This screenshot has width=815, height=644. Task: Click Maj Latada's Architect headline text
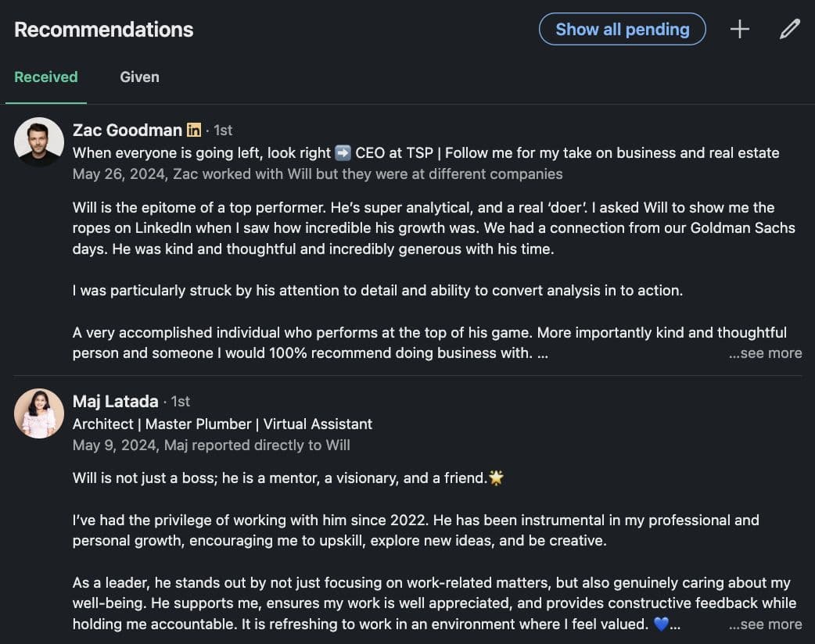tap(221, 424)
